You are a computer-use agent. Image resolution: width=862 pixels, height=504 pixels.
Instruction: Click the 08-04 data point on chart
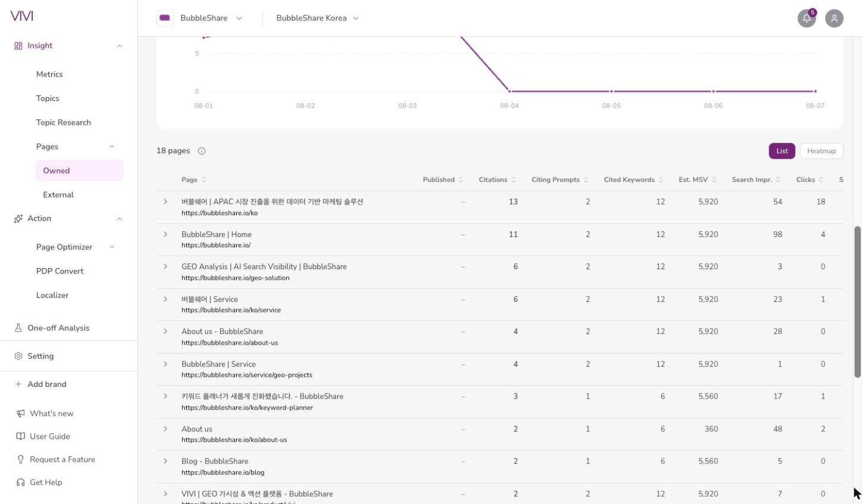(509, 92)
